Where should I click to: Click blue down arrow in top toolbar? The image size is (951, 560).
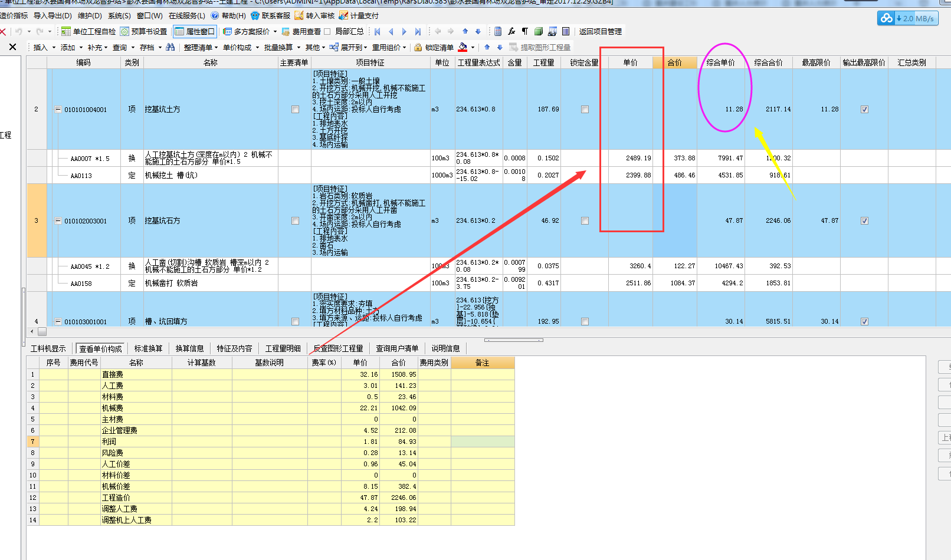pyautogui.click(x=478, y=31)
